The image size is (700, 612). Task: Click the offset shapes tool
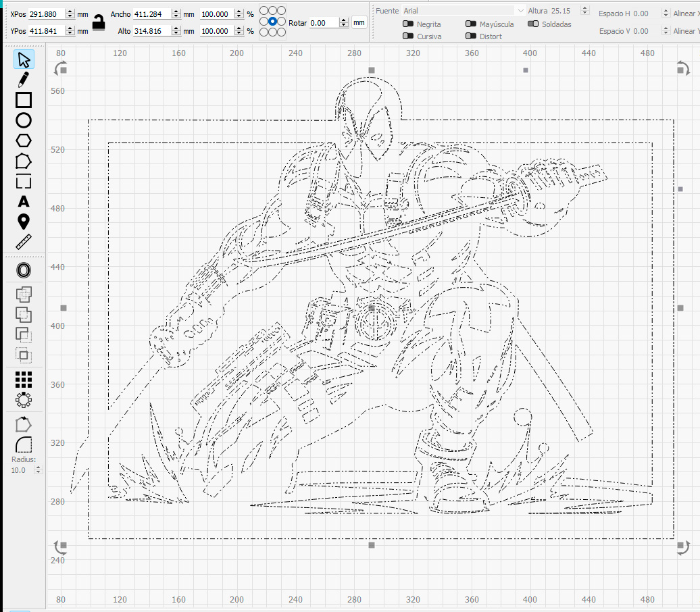[x=23, y=270]
